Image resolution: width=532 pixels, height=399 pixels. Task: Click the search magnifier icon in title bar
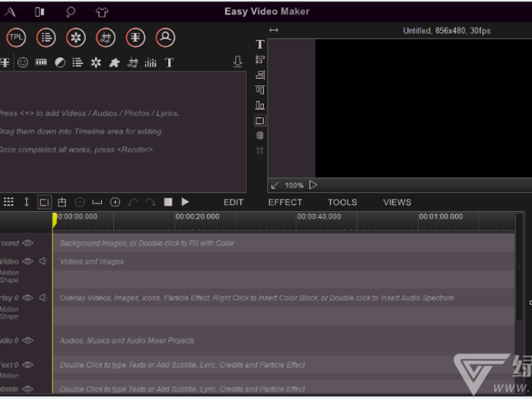coord(70,12)
